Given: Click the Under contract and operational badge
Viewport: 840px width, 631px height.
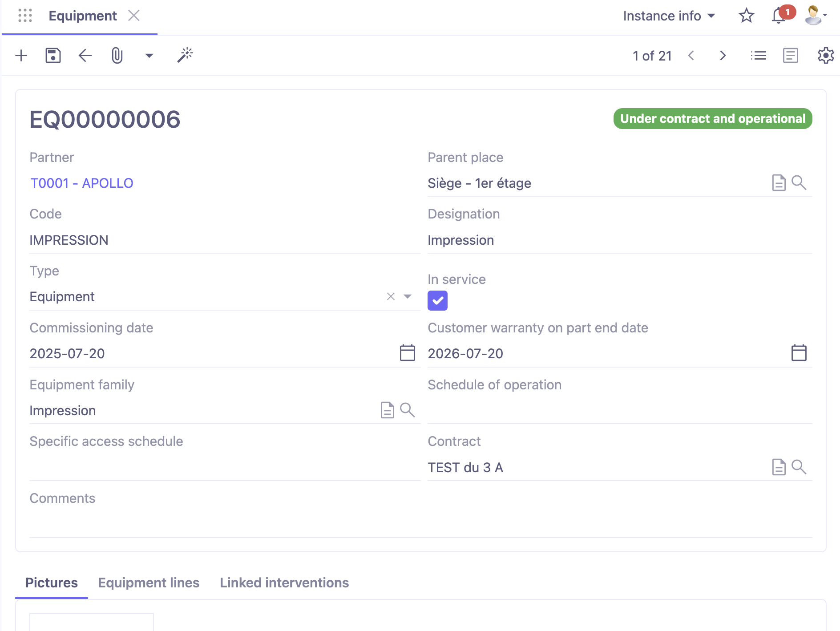Looking at the screenshot, I should (x=712, y=118).
